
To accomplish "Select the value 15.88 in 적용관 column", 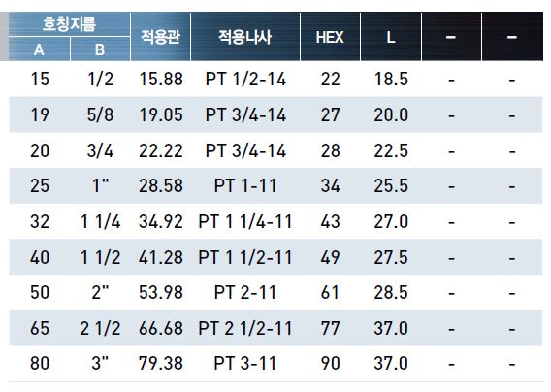I will pos(161,79).
